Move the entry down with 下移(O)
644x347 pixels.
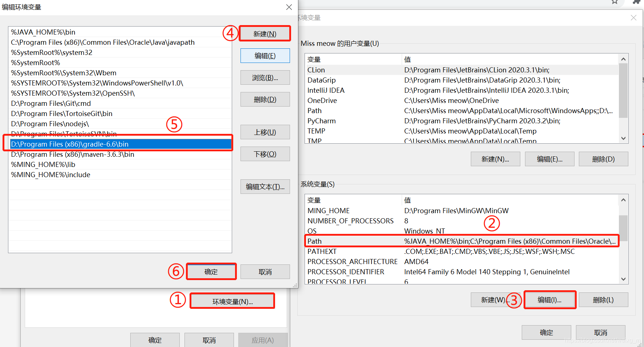(x=265, y=154)
